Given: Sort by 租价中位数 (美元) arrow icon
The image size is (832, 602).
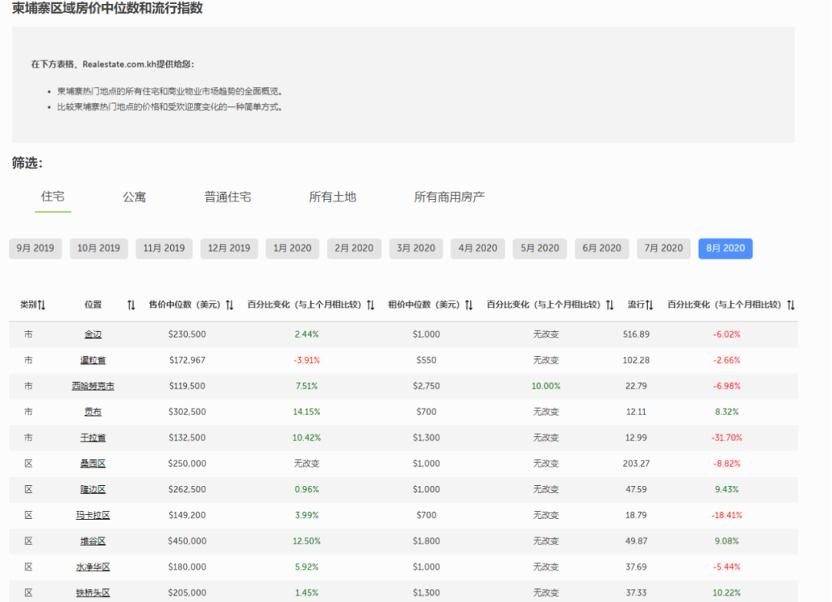Looking at the screenshot, I should (x=469, y=304).
